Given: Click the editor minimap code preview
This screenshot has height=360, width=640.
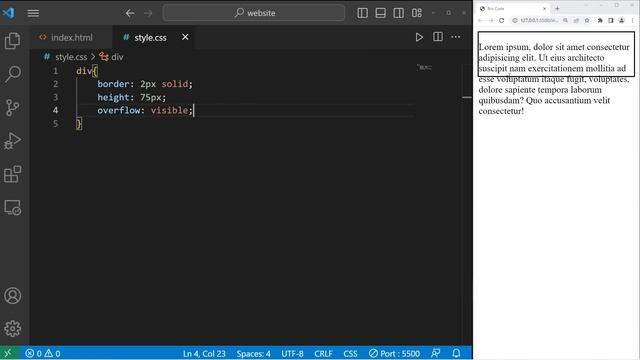Looking at the screenshot, I should pyautogui.click(x=424, y=67).
